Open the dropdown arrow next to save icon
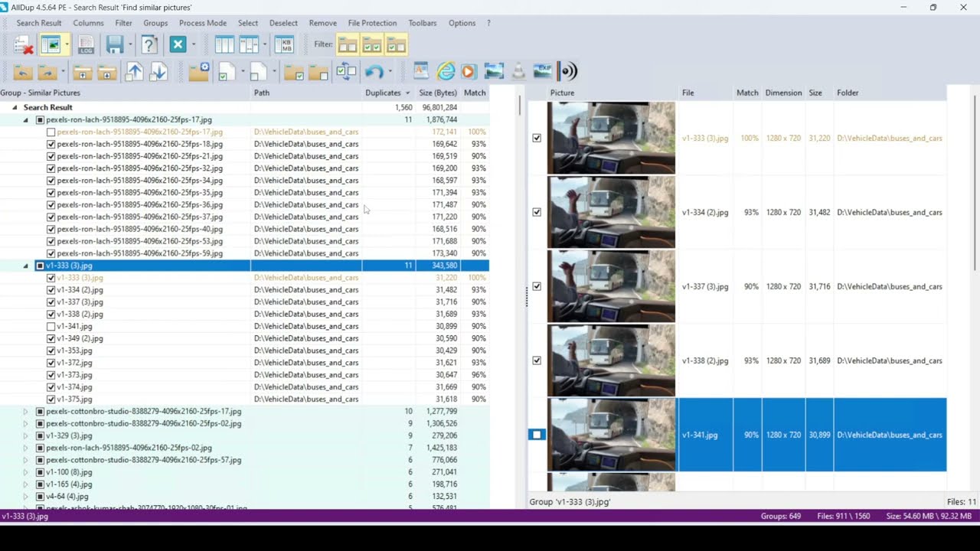 (x=130, y=44)
